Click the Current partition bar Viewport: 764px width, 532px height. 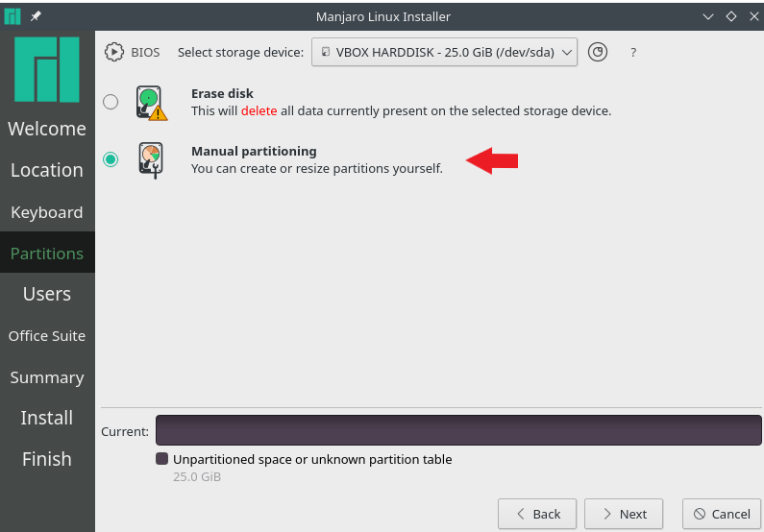pos(458,430)
